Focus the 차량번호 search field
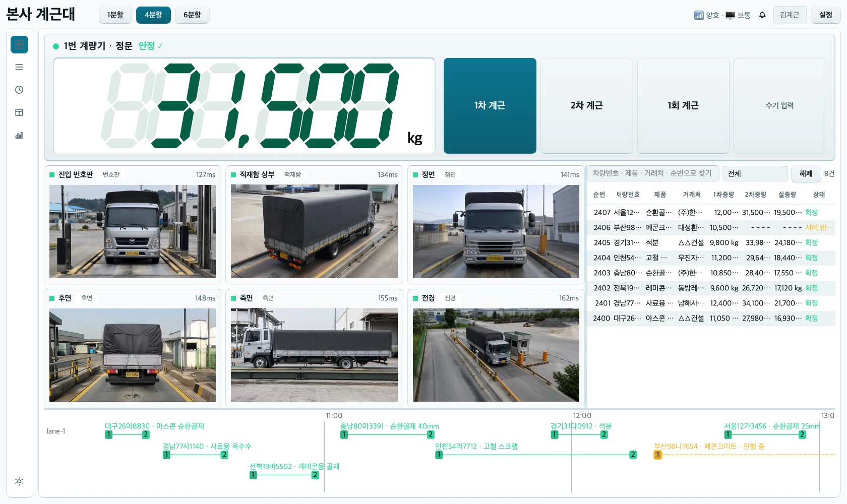 [x=653, y=173]
